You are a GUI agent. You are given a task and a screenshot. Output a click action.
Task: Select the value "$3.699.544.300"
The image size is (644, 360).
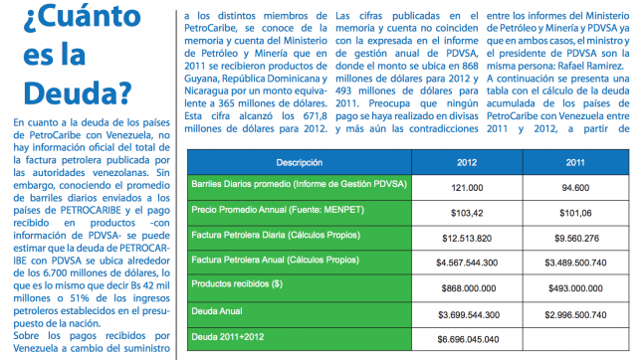coord(469,315)
